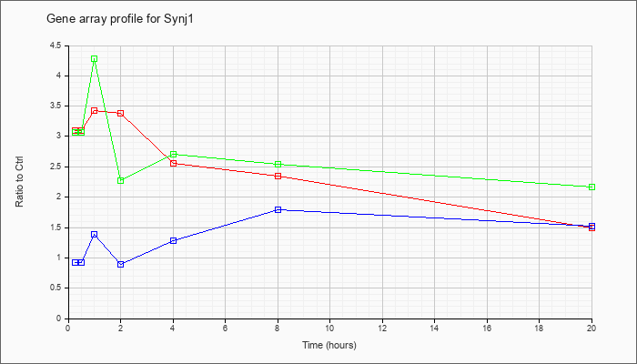This screenshot has width=637, height=364.
Task: Click the chart title Gene array profile for Synj1
Action: pyautogui.click(x=120, y=19)
